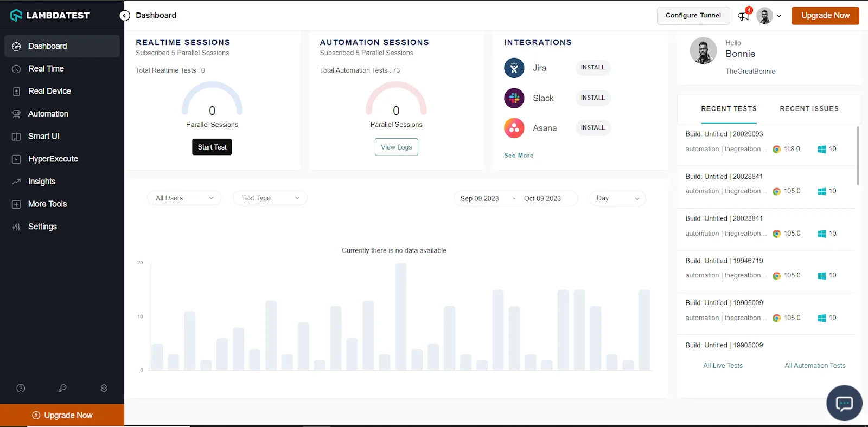Click the automation parallel sessions gauge
Viewport: 868px width, 427px height.
pyautogui.click(x=396, y=99)
